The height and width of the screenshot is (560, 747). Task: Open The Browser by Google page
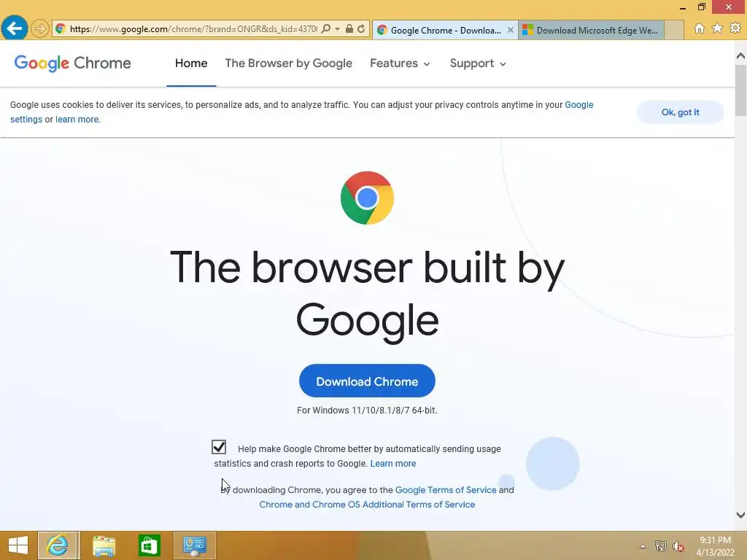click(x=289, y=63)
